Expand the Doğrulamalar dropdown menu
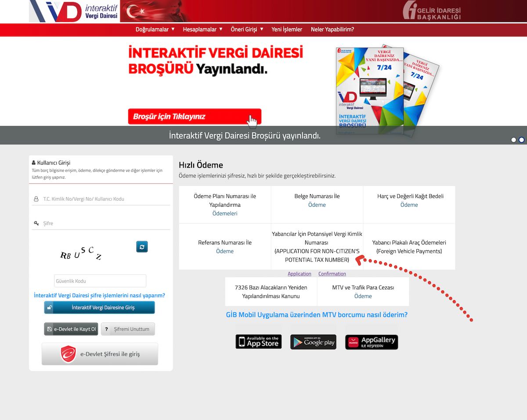Viewport: 527px width, 420px height. pyautogui.click(x=155, y=29)
